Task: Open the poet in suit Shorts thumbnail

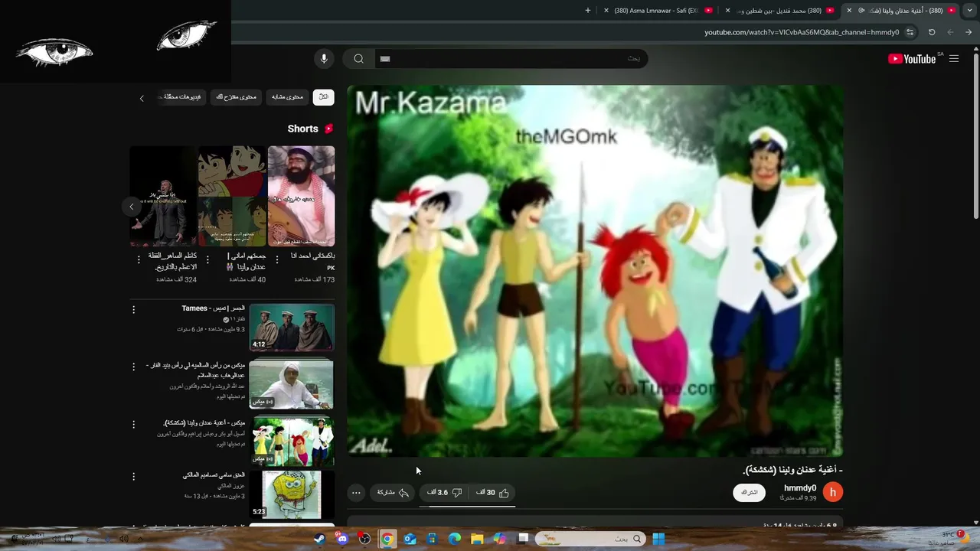Action: pyautogui.click(x=163, y=196)
